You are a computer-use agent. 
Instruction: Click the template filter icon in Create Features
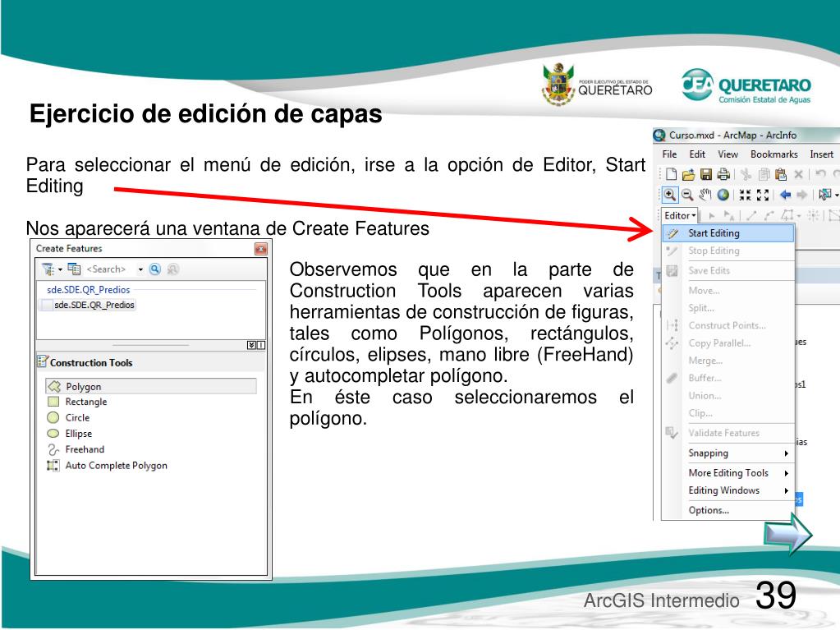point(48,269)
